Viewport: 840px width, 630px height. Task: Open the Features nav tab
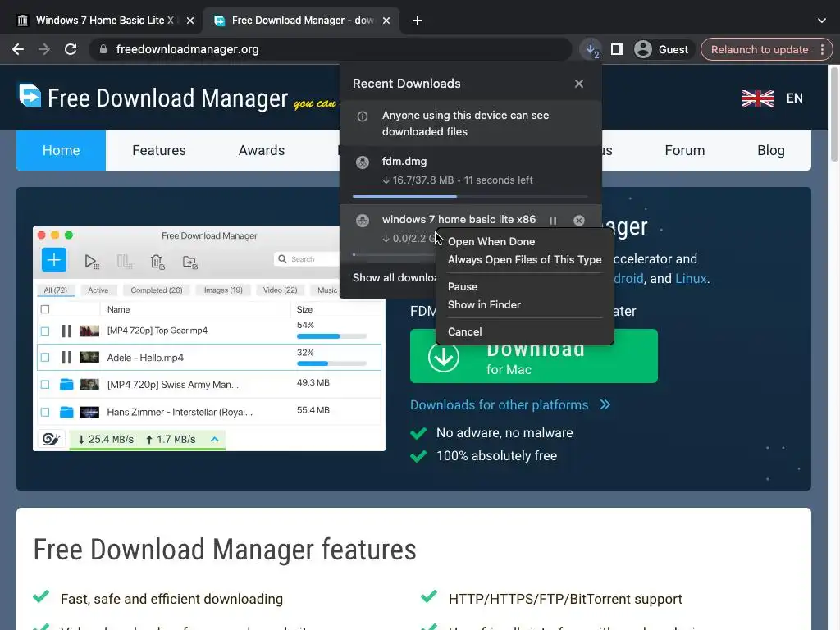pyautogui.click(x=159, y=151)
